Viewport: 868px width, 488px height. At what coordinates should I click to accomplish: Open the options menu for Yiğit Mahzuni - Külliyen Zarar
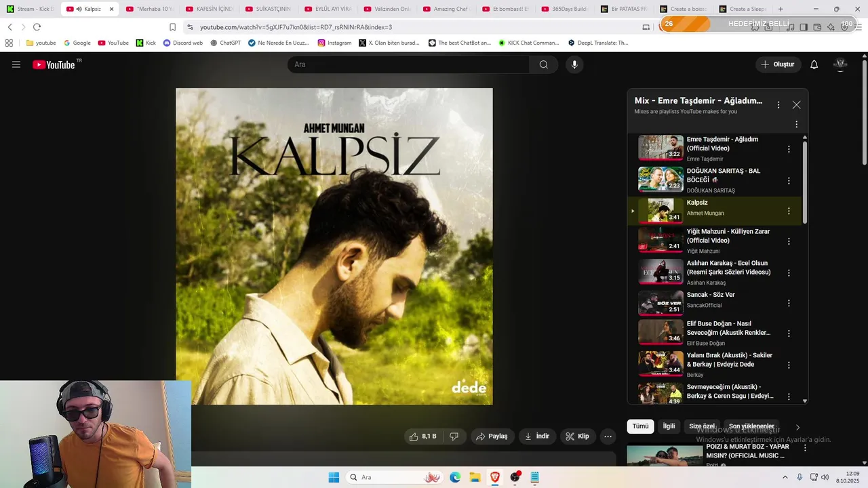coord(789,241)
